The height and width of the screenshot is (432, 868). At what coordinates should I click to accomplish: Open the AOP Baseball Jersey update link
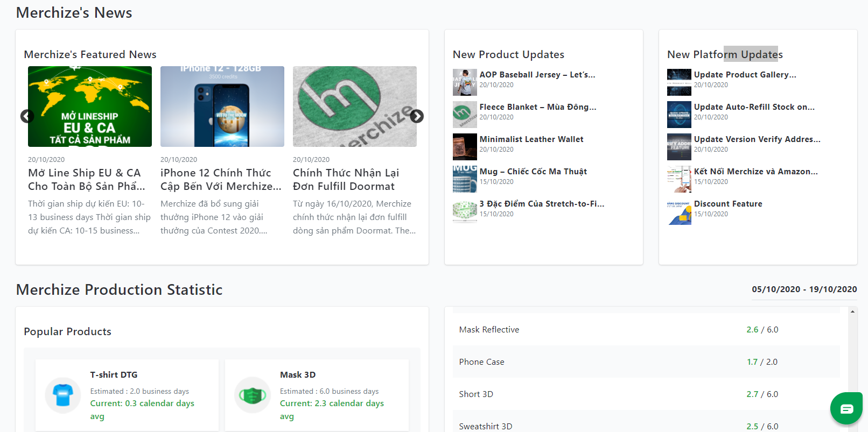point(537,75)
